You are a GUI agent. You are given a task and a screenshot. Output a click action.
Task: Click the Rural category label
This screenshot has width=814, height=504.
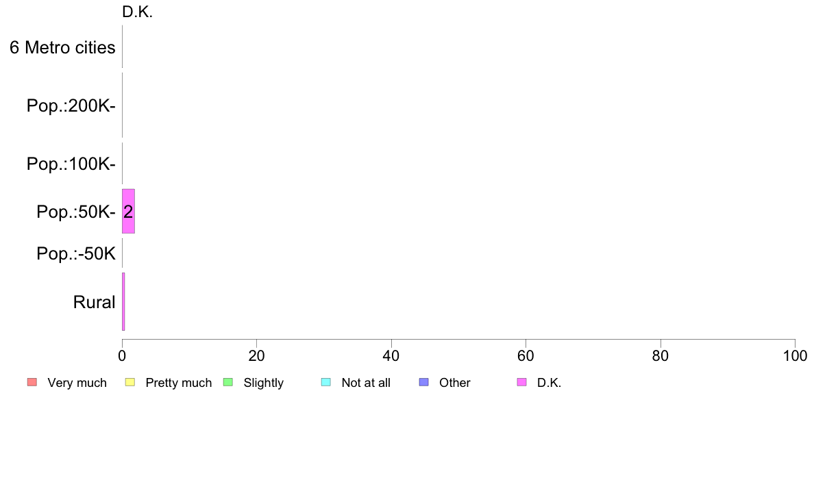(94, 302)
